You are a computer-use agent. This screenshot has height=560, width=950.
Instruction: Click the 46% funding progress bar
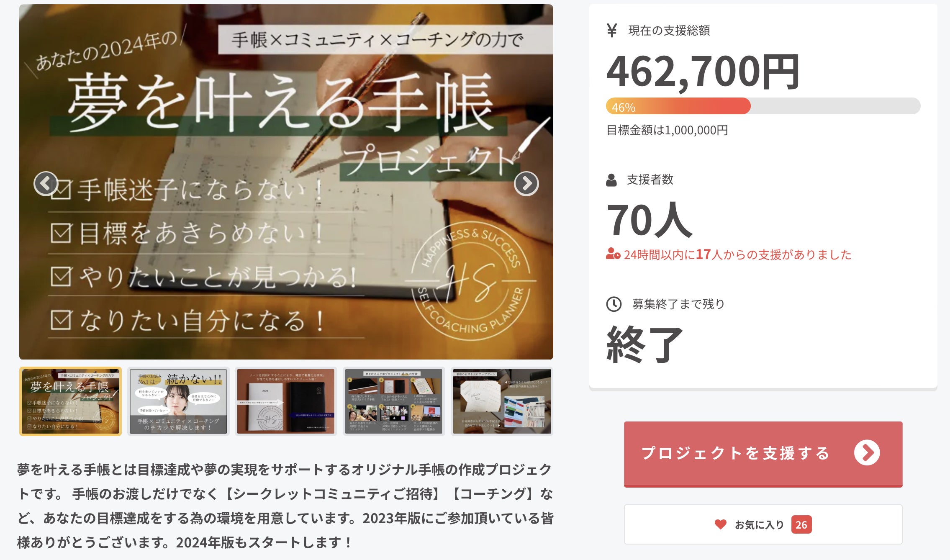(763, 106)
